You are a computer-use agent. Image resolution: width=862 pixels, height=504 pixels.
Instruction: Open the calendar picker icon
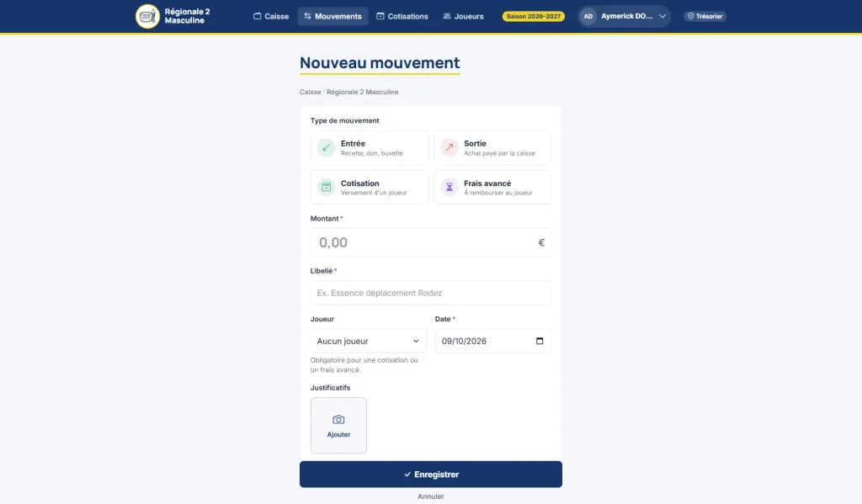tap(540, 341)
